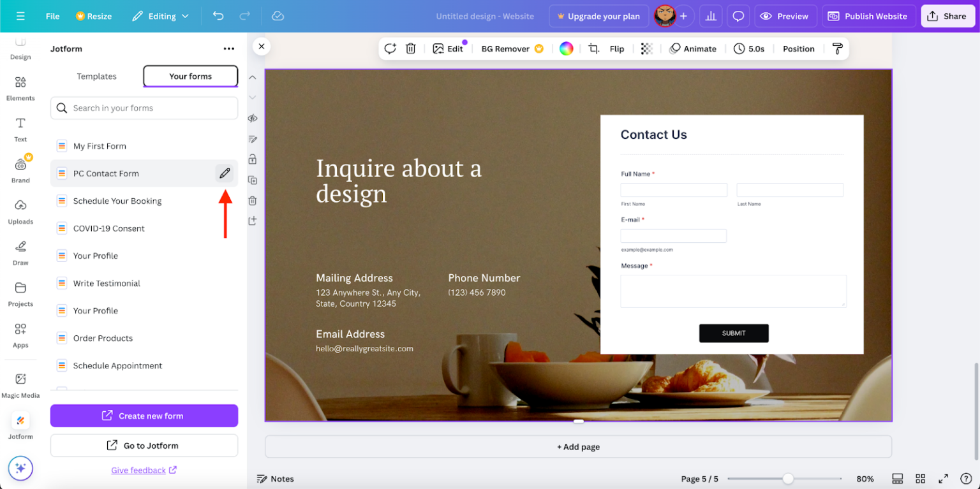The width and height of the screenshot is (980, 489).
Task: Toggle grid view in the status bar
Action: click(920, 478)
